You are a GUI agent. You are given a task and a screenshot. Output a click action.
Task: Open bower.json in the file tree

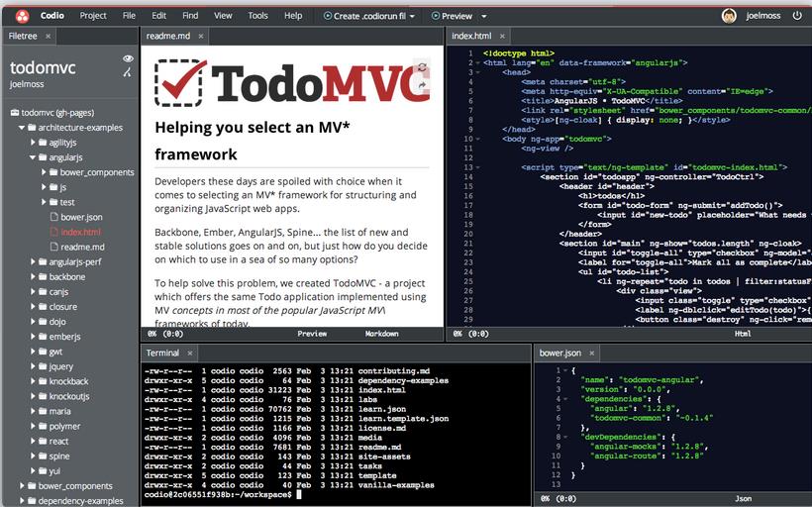coord(82,217)
